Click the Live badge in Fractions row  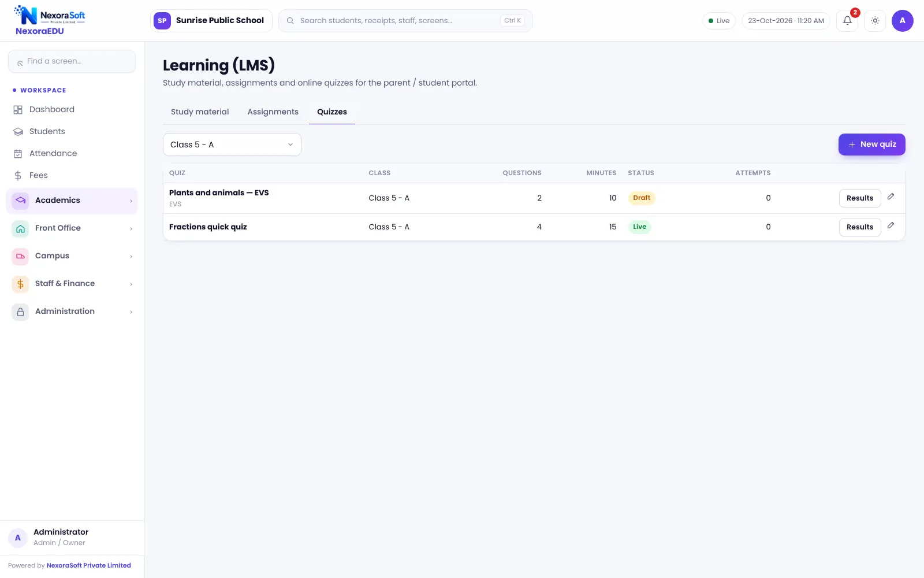(x=640, y=227)
